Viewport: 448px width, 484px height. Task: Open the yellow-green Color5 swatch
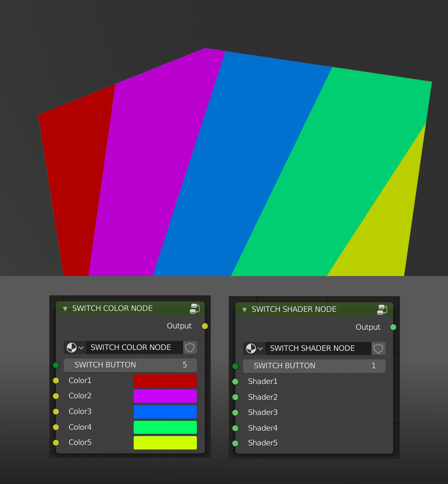(x=165, y=442)
